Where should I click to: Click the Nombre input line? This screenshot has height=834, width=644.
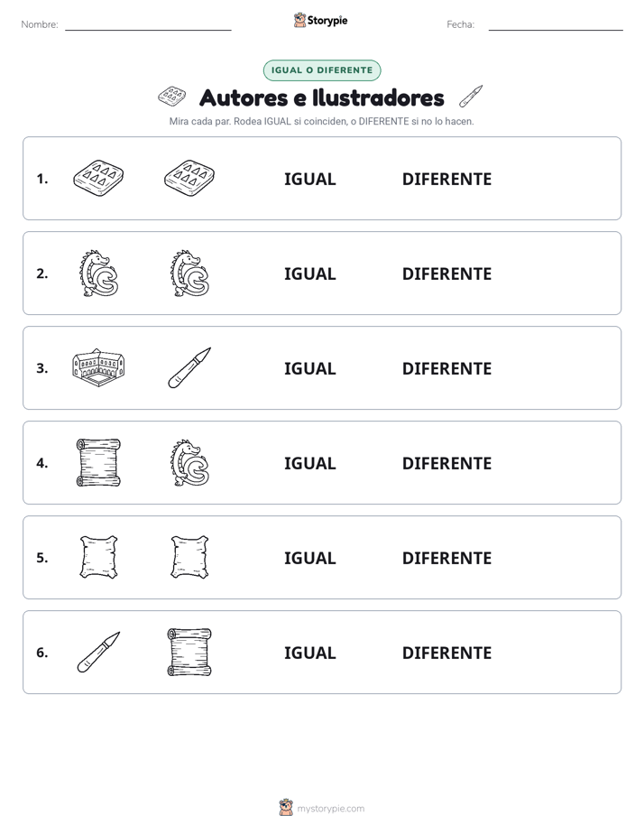[x=148, y=25]
